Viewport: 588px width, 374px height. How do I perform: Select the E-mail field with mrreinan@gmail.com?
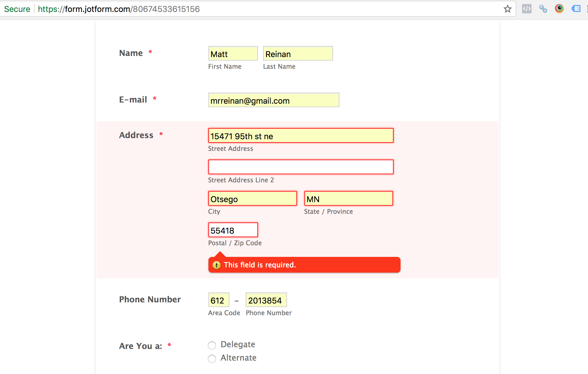[273, 100]
